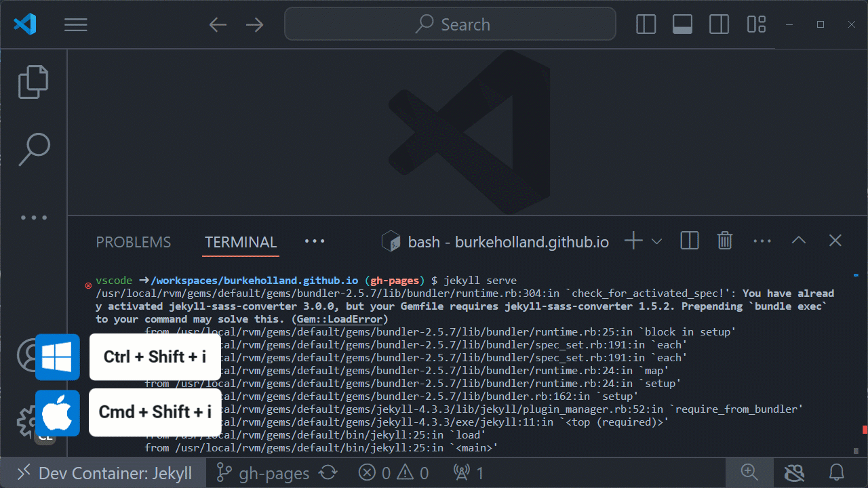Open the hamburger menu in the title bar
868x488 pixels.
click(x=75, y=24)
